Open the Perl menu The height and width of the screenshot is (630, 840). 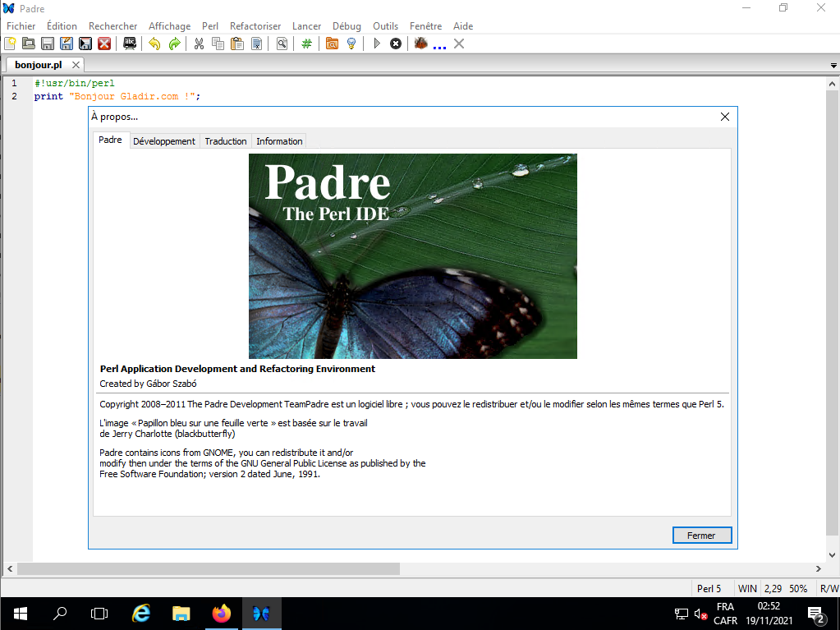[x=210, y=26]
